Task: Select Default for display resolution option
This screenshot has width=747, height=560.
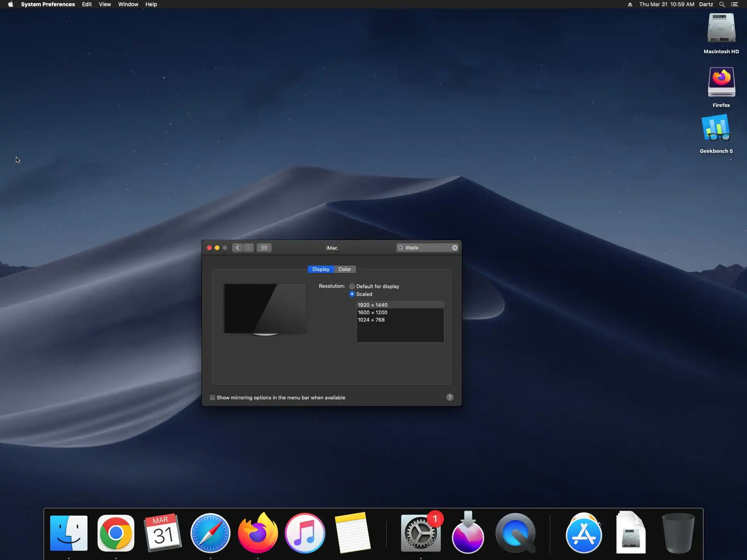Action: 352,286
